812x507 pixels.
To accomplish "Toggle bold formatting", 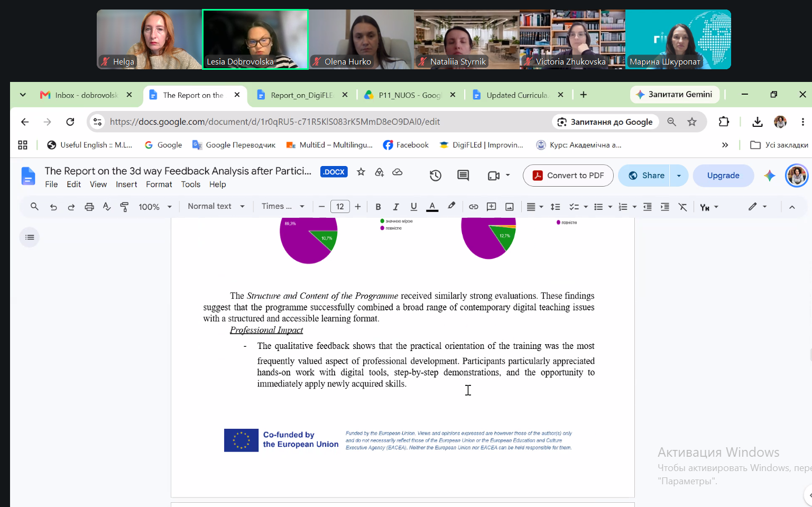I will pos(378,207).
